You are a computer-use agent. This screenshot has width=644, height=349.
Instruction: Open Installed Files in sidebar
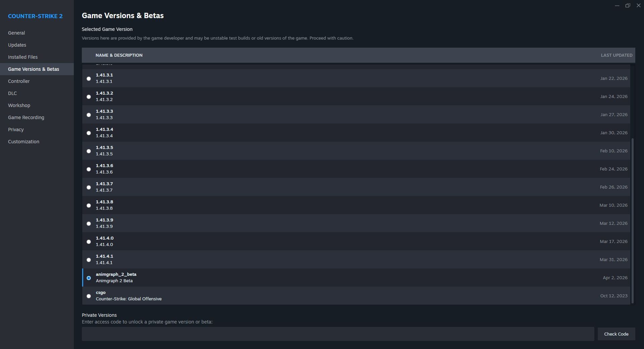point(23,57)
